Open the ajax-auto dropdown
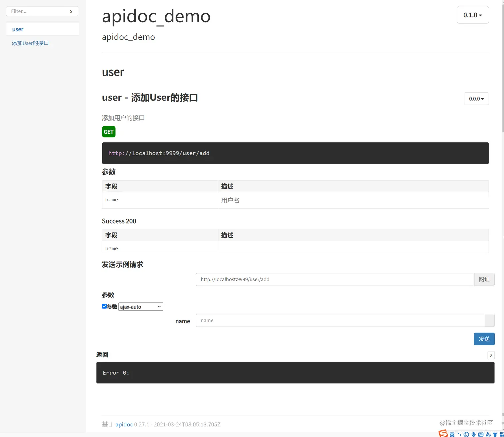 (x=141, y=307)
